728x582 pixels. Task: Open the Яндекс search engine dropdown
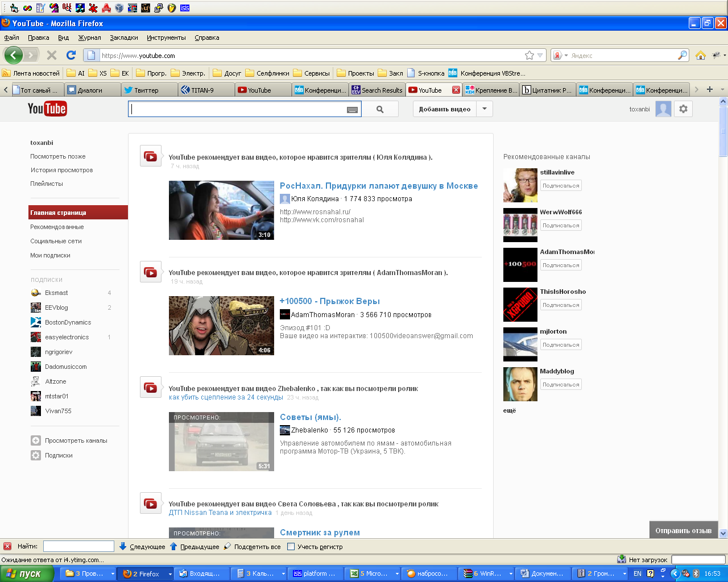[560, 56]
